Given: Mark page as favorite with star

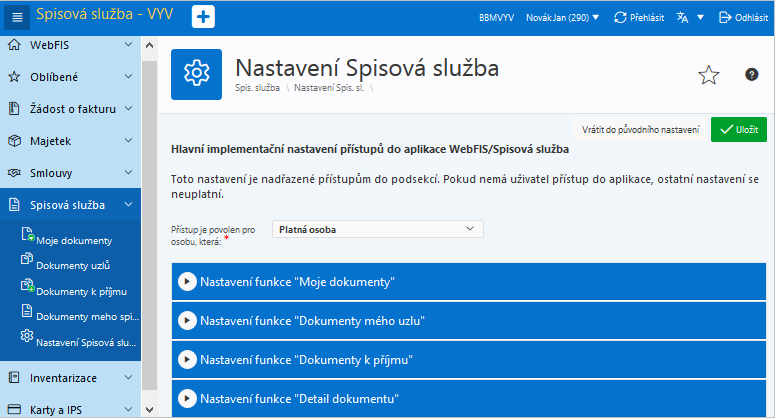Looking at the screenshot, I should point(708,76).
